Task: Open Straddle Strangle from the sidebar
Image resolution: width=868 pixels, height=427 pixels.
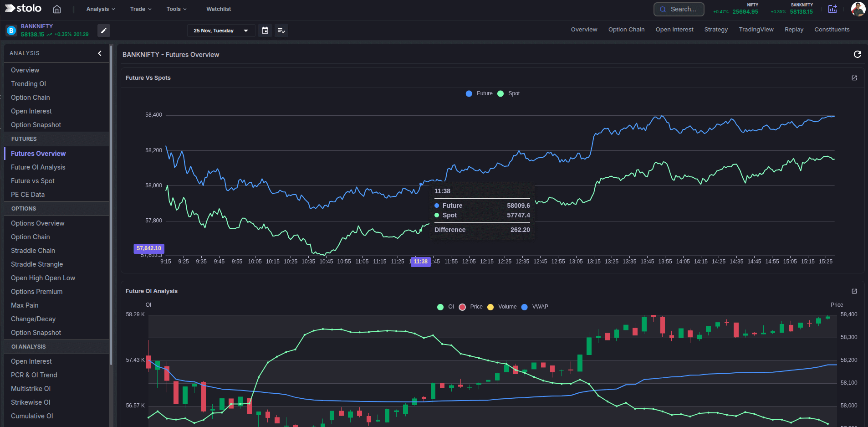Action: click(x=37, y=264)
